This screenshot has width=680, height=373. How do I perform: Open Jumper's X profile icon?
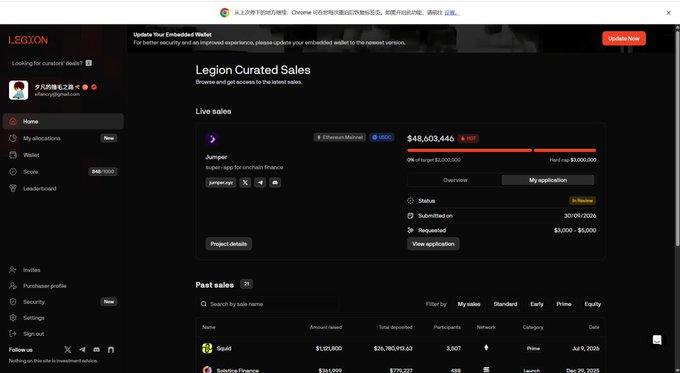245,183
